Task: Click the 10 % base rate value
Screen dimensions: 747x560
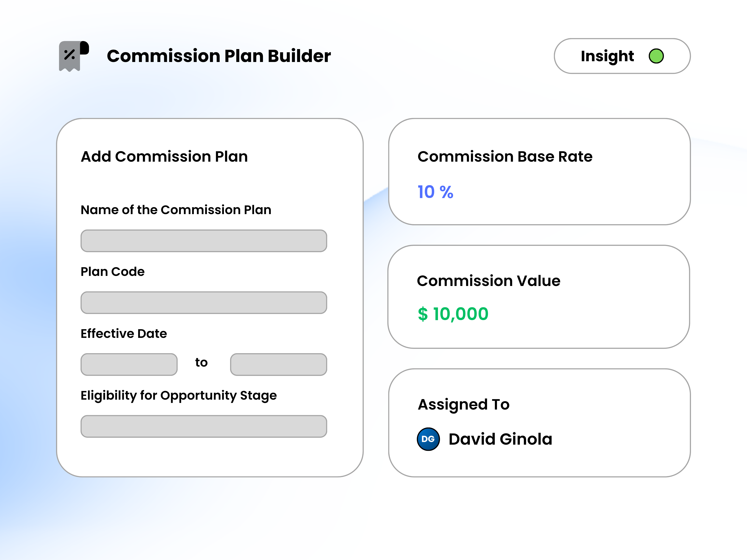Action: (x=435, y=192)
